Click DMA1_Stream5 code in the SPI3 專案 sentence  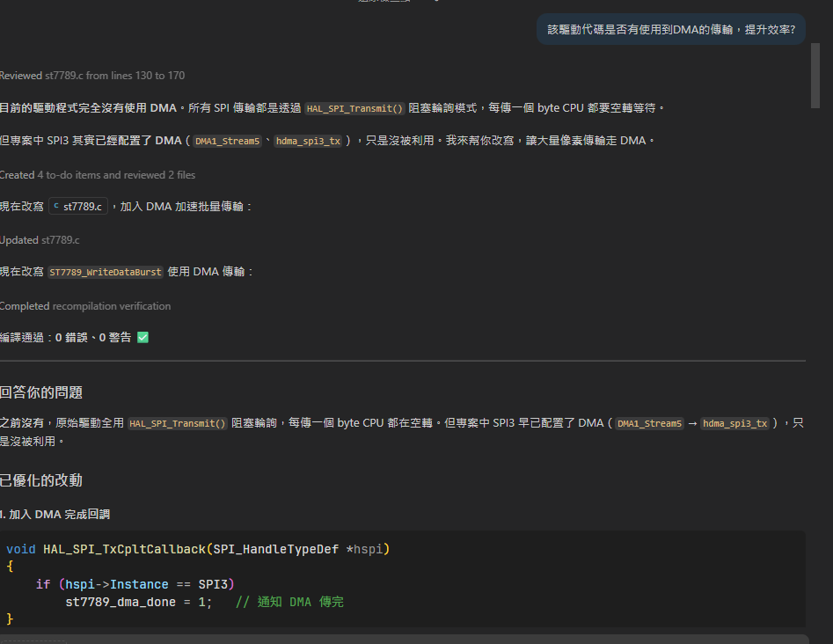[227, 141]
